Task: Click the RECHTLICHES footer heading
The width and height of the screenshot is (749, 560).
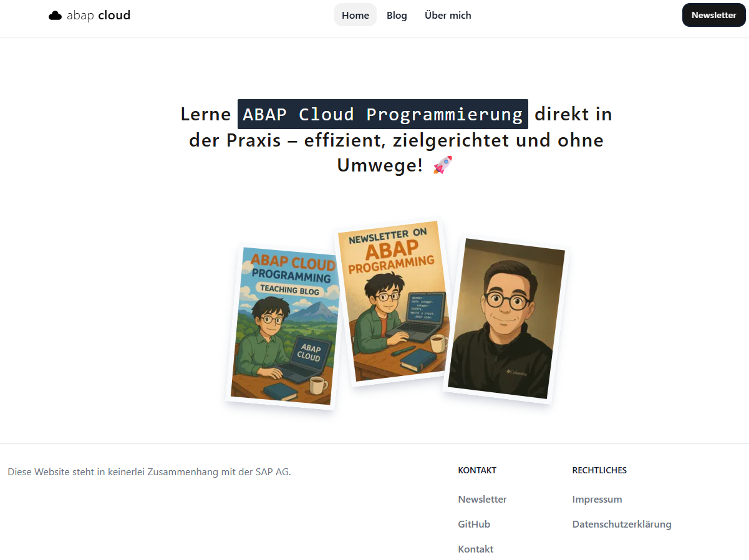Action: coord(599,470)
